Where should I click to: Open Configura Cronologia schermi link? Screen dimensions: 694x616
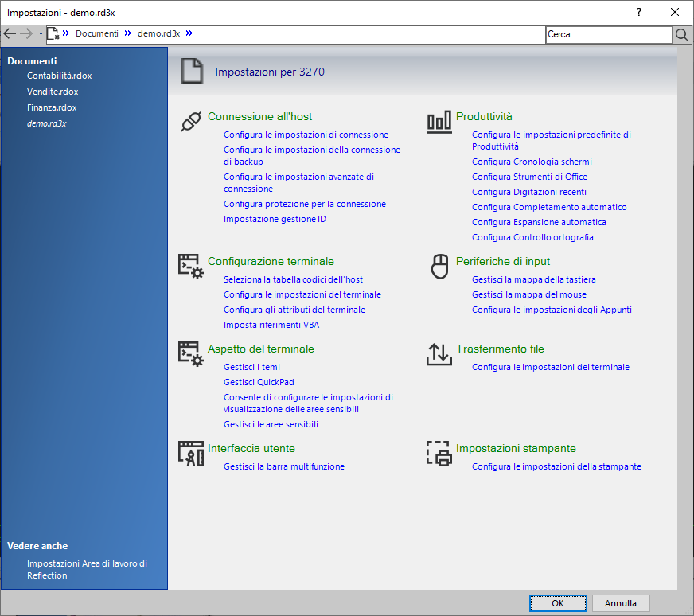point(532,162)
